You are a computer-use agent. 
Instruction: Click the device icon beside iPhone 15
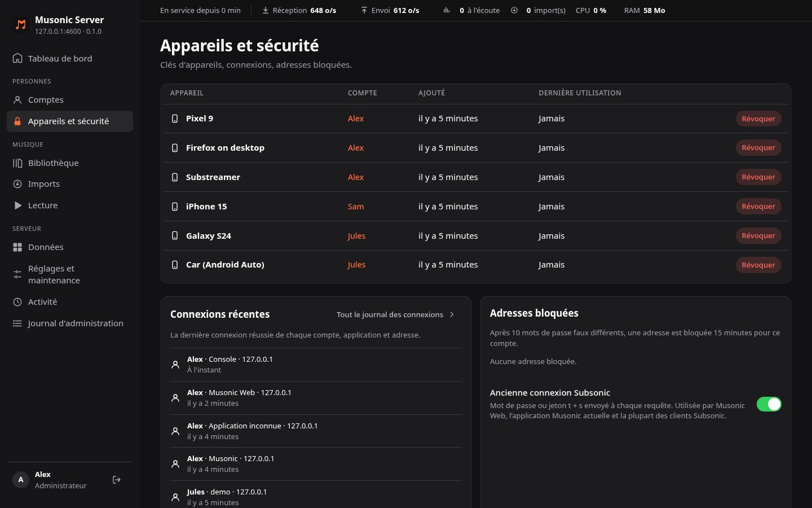pyautogui.click(x=175, y=207)
